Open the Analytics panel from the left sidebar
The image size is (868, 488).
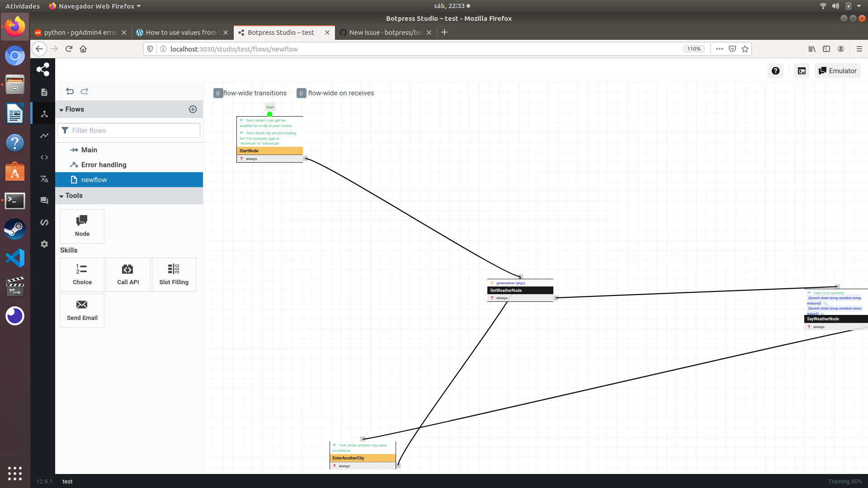[44, 136]
